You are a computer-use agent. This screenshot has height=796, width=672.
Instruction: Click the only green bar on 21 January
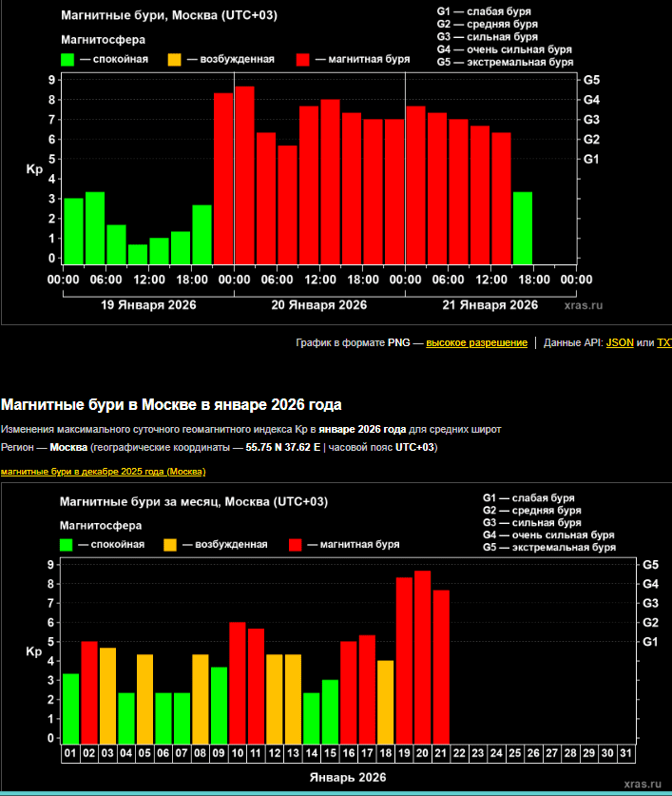point(523,228)
